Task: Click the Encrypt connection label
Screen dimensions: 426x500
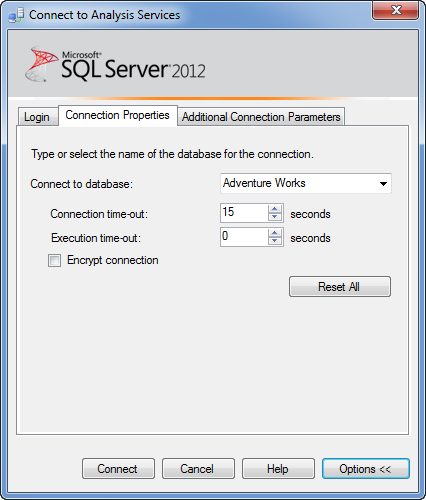Action: coord(113,260)
